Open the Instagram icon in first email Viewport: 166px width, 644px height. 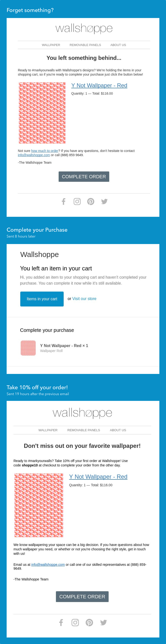(x=77, y=201)
